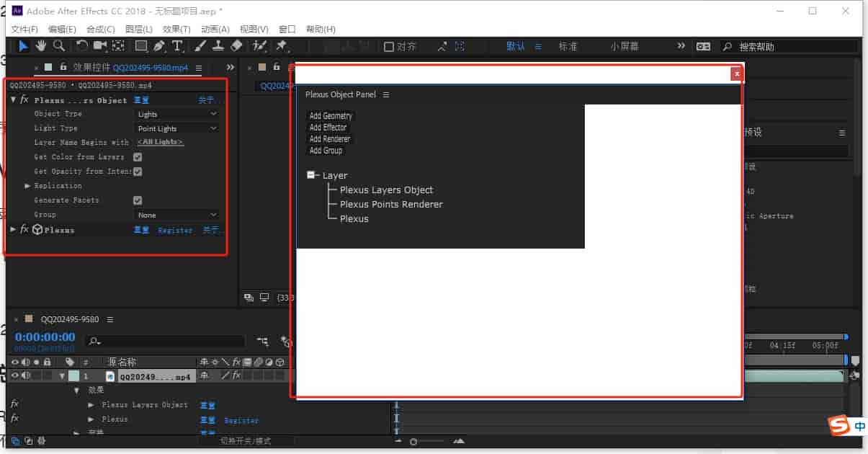Click Add Geometry in Plexus panel
The height and width of the screenshot is (454, 868).
click(x=331, y=116)
